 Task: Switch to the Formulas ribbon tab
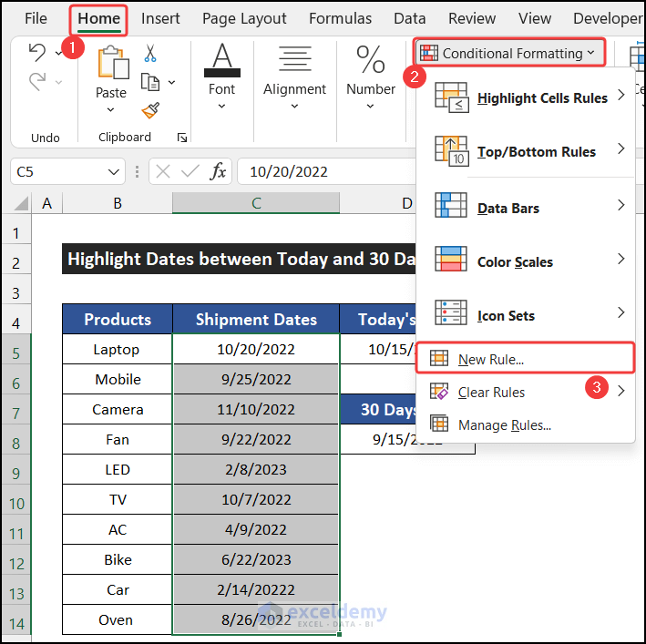pyautogui.click(x=340, y=18)
